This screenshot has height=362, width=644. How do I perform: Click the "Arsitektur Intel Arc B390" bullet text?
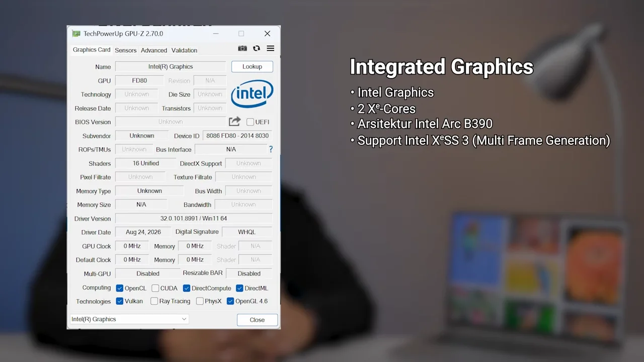point(425,124)
